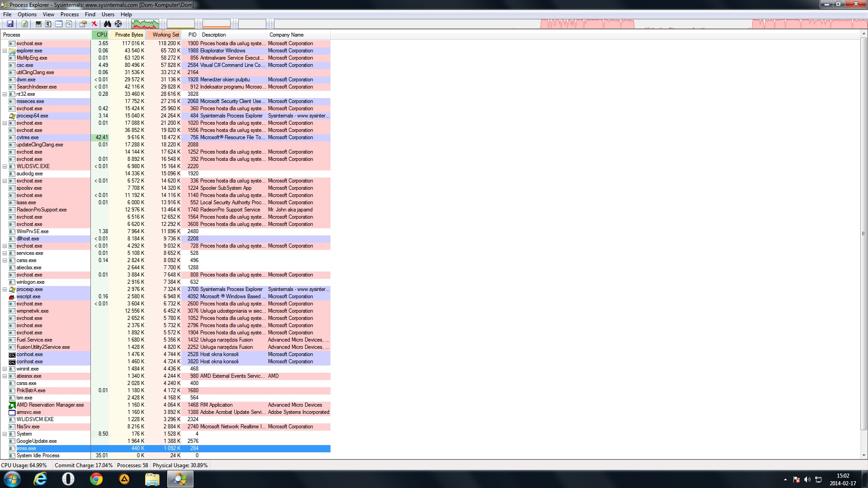Click the View DLLs/Handles toolbar icon
Image resolution: width=868 pixels, height=488 pixels.
point(69,24)
